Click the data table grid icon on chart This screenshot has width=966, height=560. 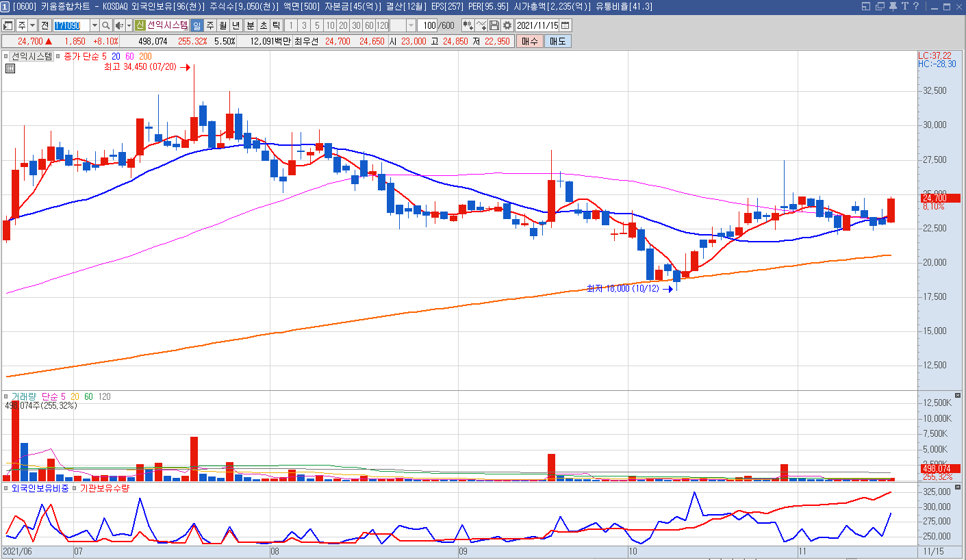pos(10,68)
